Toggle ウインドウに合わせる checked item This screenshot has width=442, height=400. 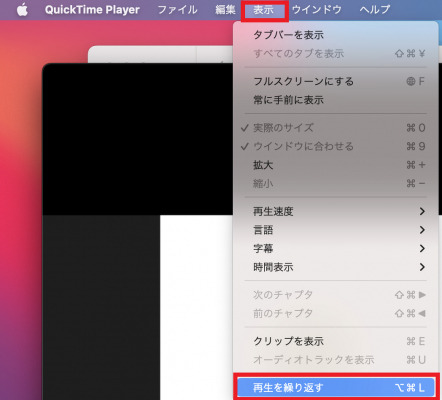335,146
